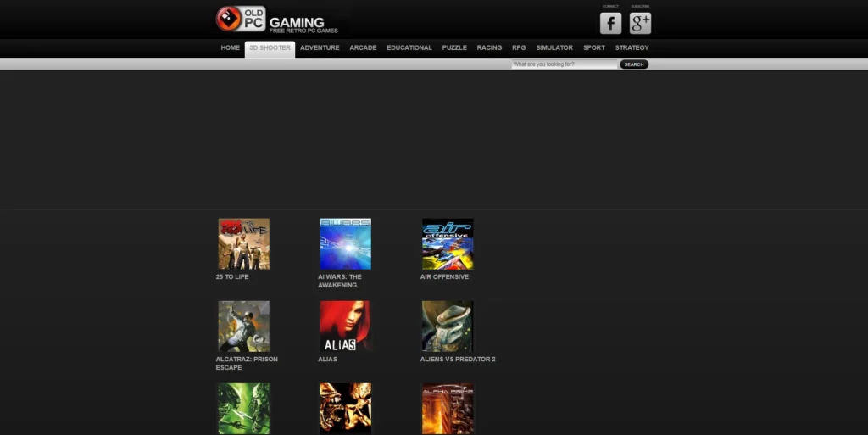The image size is (868, 435).
Task: Open the RPG category
Action: pos(519,48)
